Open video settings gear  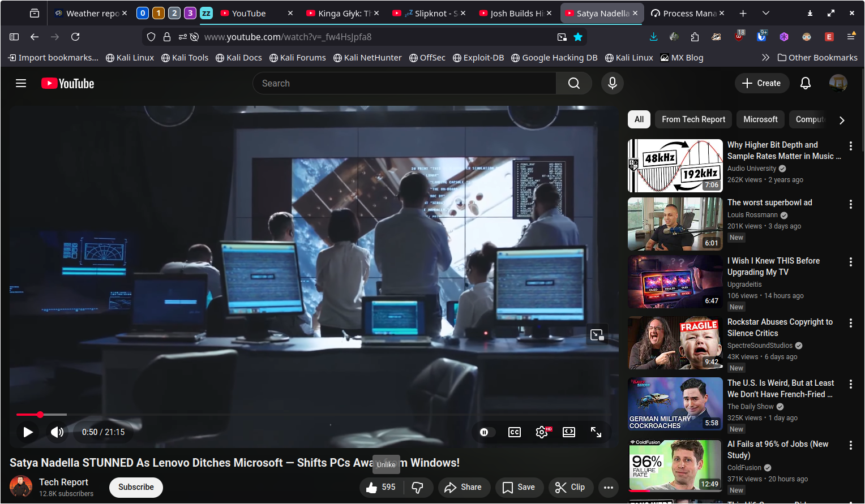pos(542,432)
